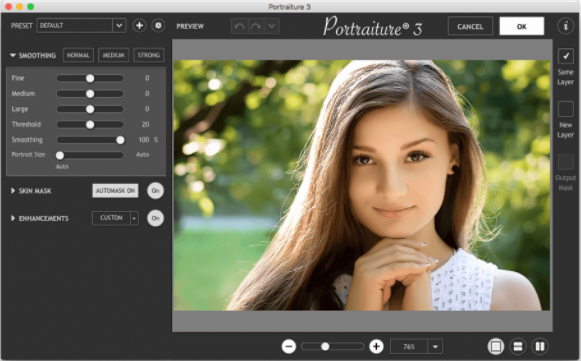Open preset manager gear icon
The image size is (581, 361).
(x=158, y=26)
